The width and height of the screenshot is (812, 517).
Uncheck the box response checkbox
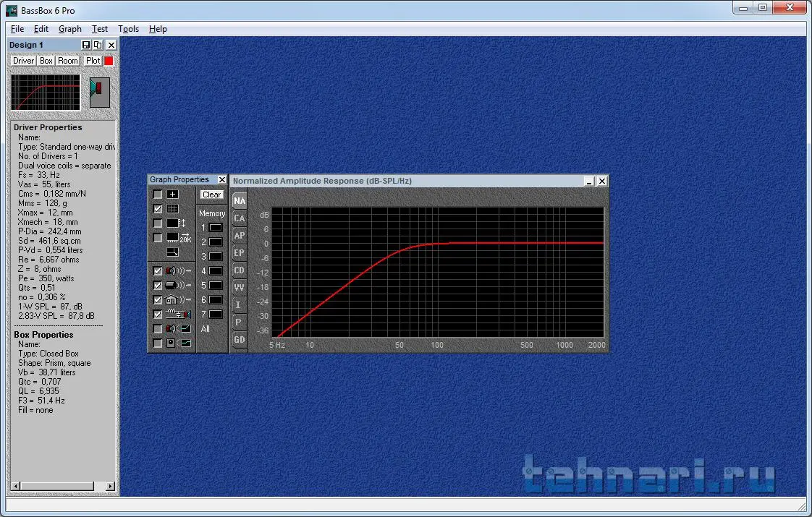tap(158, 286)
